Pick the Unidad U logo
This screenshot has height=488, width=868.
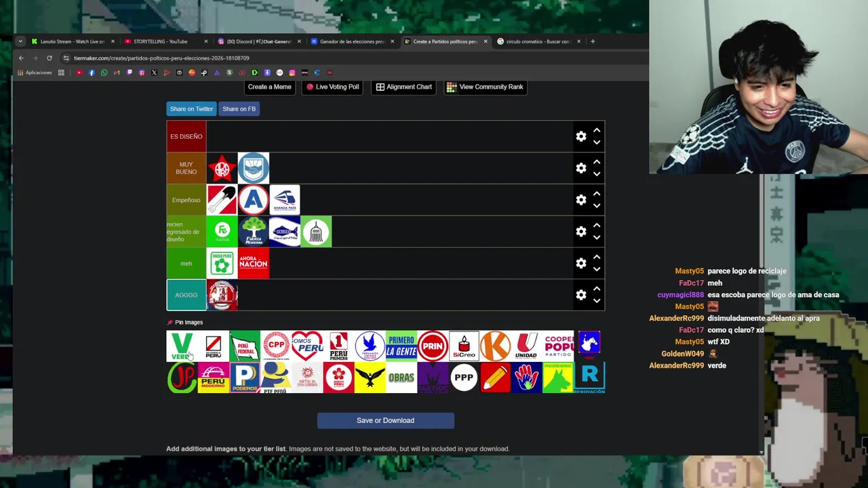(526, 346)
